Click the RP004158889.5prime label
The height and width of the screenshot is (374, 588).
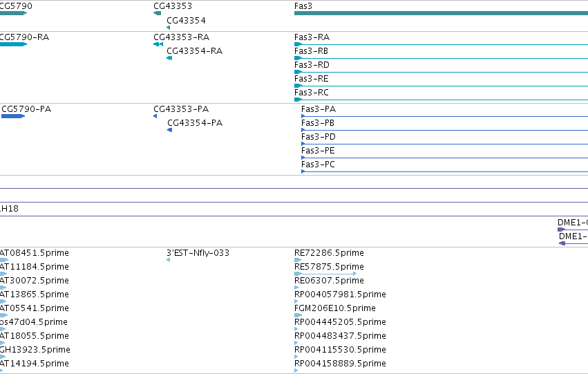pos(340,364)
